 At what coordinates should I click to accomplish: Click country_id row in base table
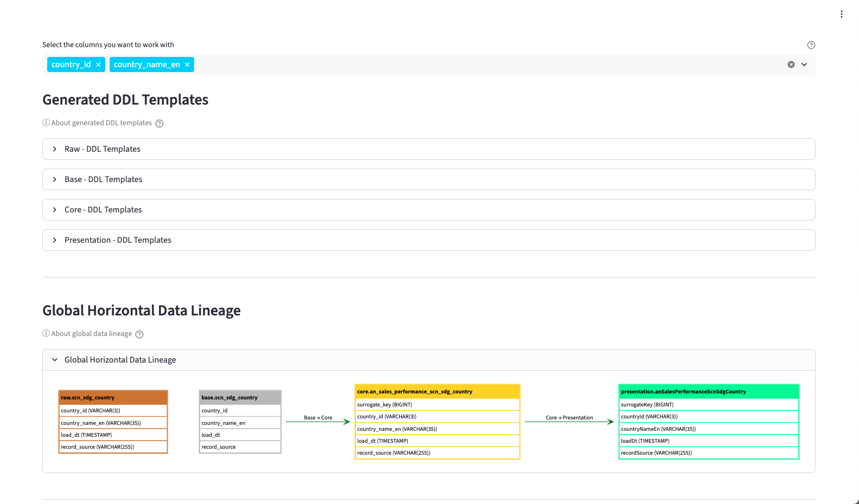pyautogui.click(x=240, y=411)
